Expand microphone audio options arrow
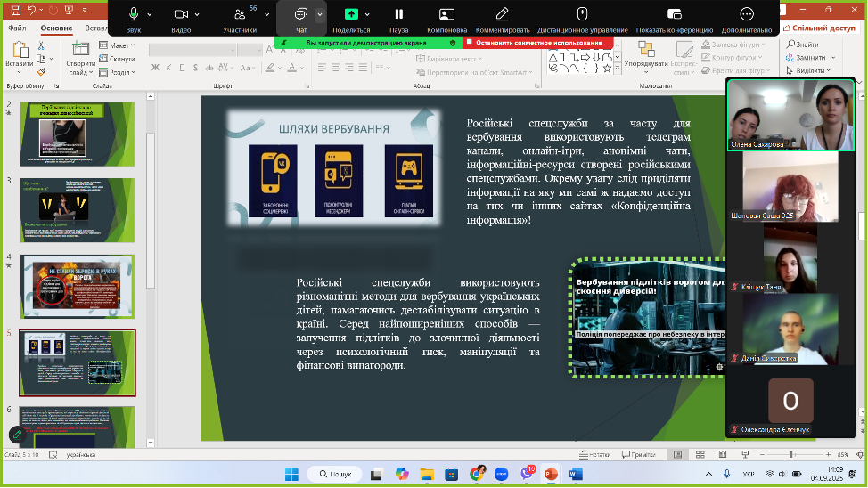The width and height of the screenshot is (868, 488). click(150, 15)
